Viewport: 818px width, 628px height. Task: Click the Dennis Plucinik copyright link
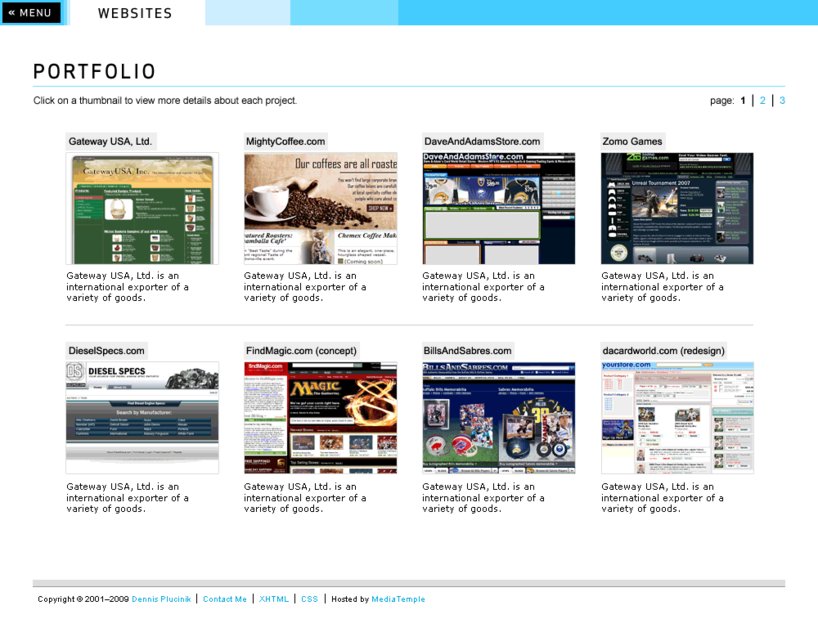(161, 599)
